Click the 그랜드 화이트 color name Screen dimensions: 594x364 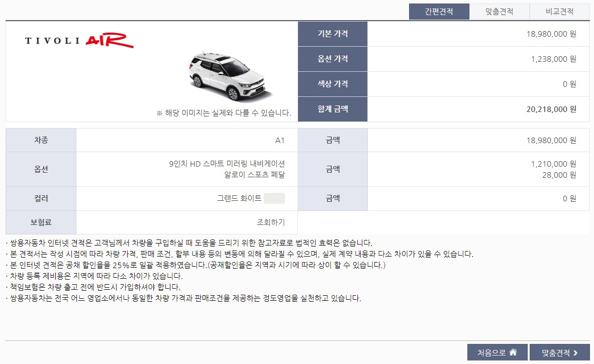[x=239, y=198]
